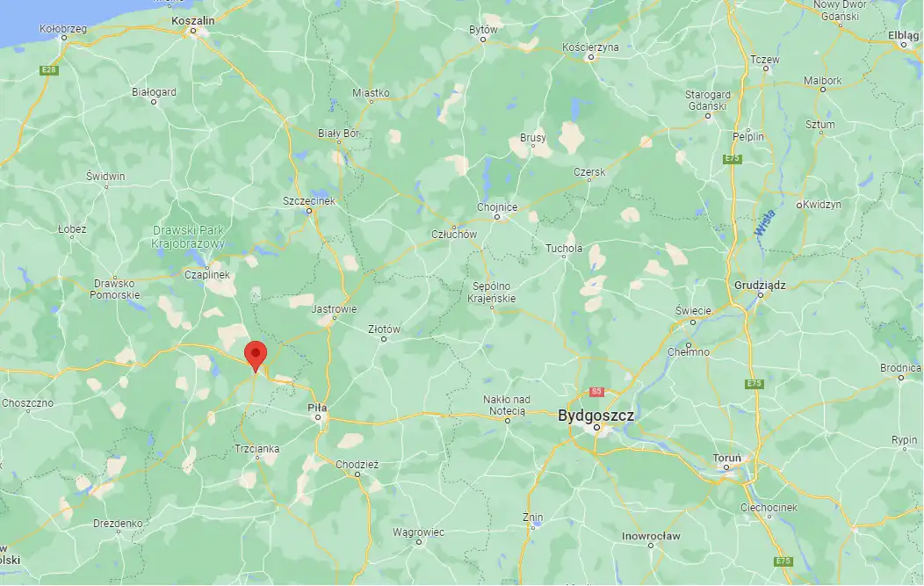Viewport: 924px width, 586px height.
Task: Click the red location pin marker
Action: coord(256,356)
